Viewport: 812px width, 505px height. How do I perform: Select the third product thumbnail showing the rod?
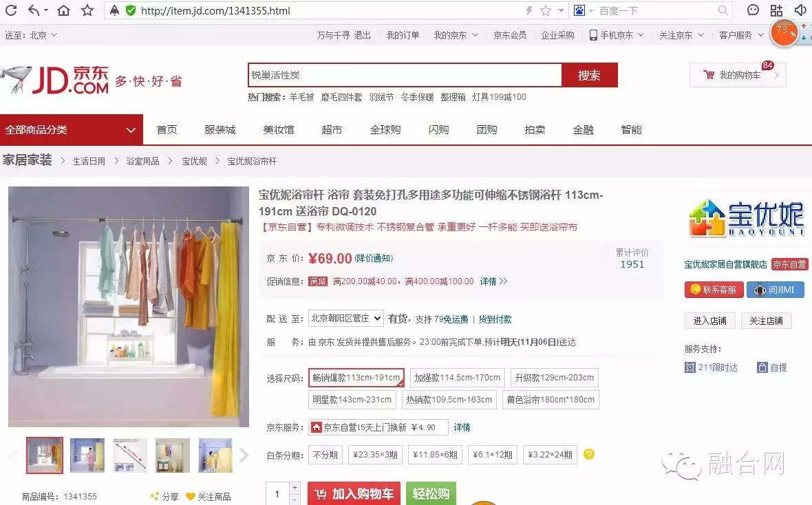coord(129,455)
